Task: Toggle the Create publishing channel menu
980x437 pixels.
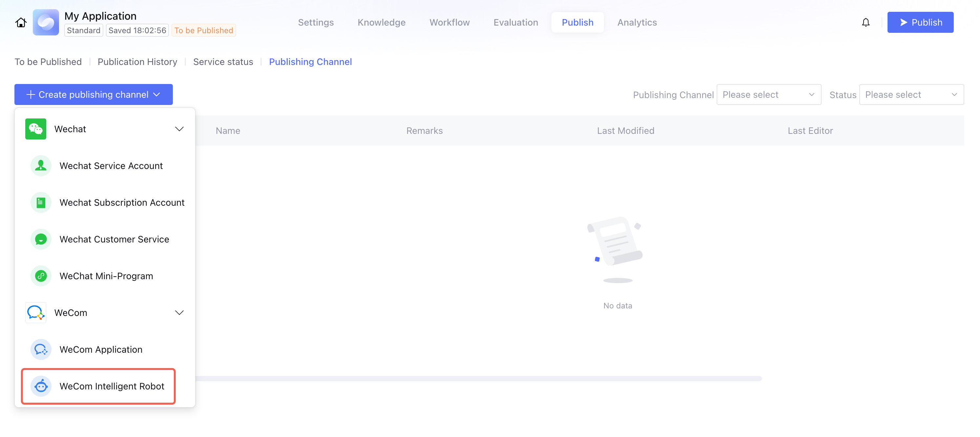Action: point(93,94)
